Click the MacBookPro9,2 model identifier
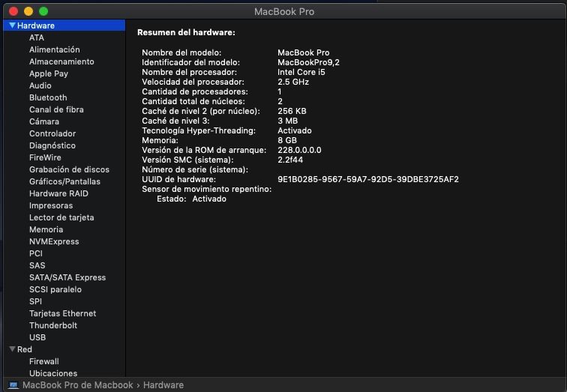 click(308, 62)
